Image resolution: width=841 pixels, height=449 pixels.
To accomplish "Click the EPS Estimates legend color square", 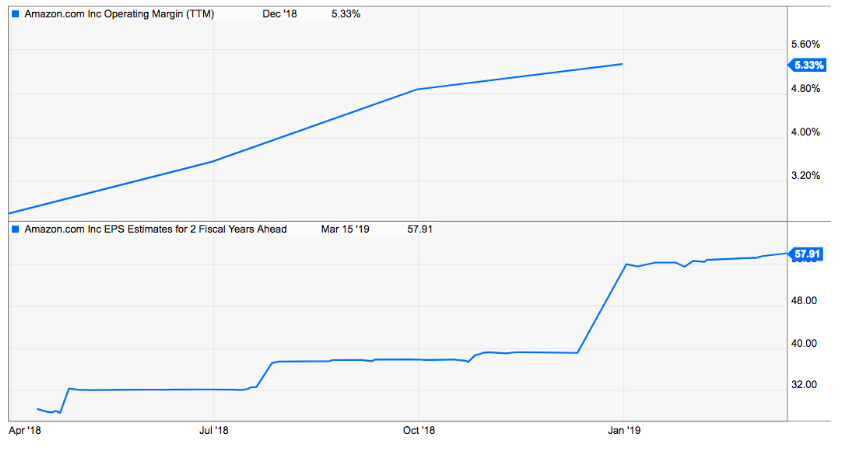I will point(15,229).
